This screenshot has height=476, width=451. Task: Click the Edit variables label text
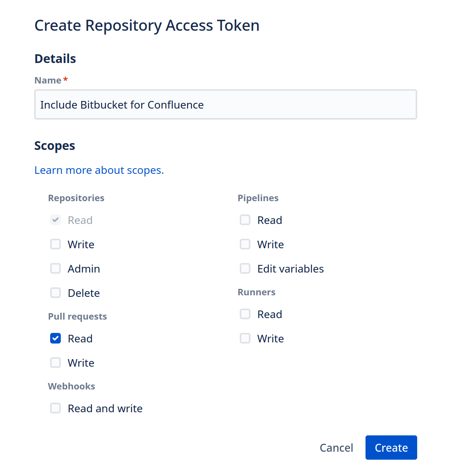point(290,269)
